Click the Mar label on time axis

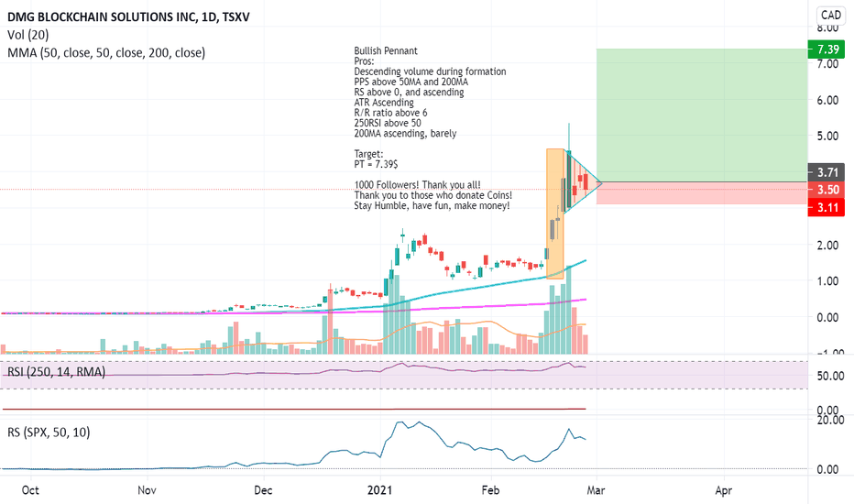pos(596,490)
